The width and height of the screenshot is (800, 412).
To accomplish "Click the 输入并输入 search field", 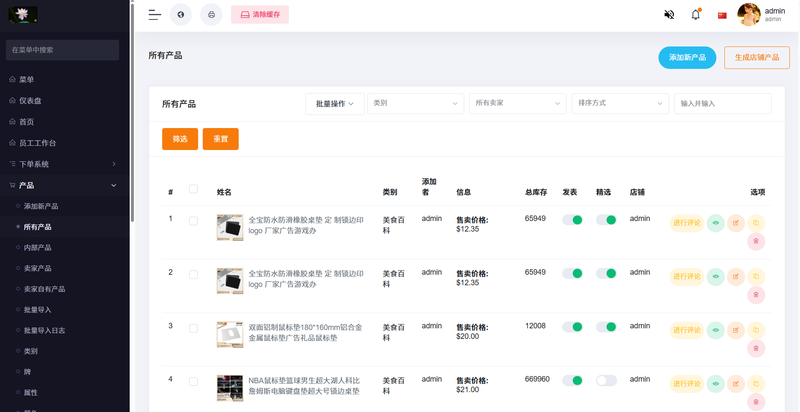I will pos(723,103).
